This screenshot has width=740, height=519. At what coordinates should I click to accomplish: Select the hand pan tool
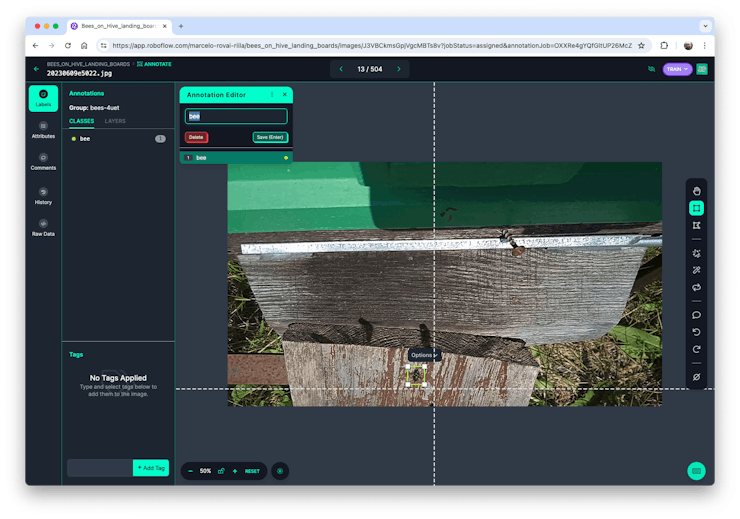[697, 191]
